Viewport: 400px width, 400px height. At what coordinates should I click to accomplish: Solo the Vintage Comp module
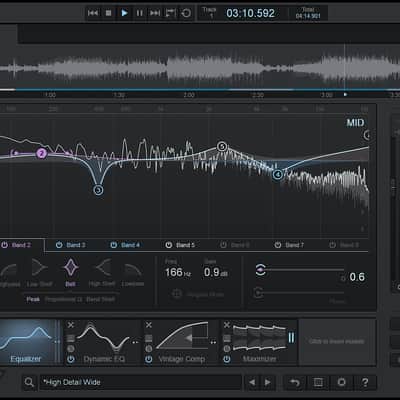[149, 349]
